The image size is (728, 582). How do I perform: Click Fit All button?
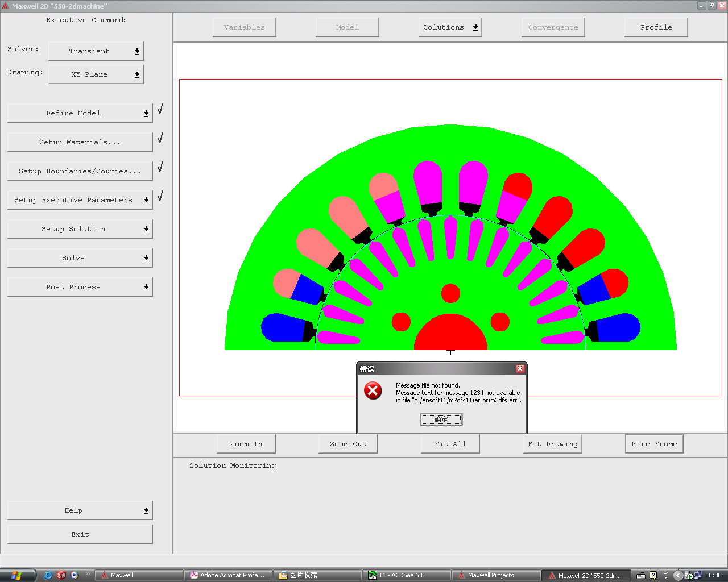click(450, 444)
